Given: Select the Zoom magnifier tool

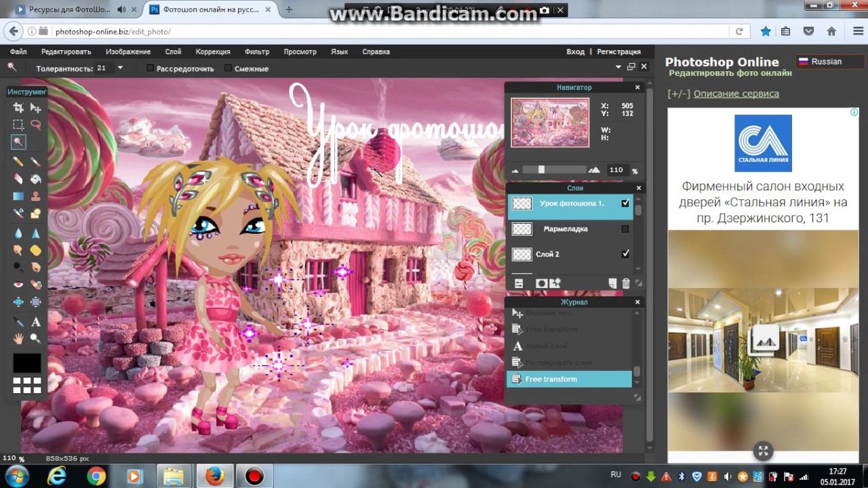Looking at the screenshot, I should pyautogui.click(x=36, y=339).
